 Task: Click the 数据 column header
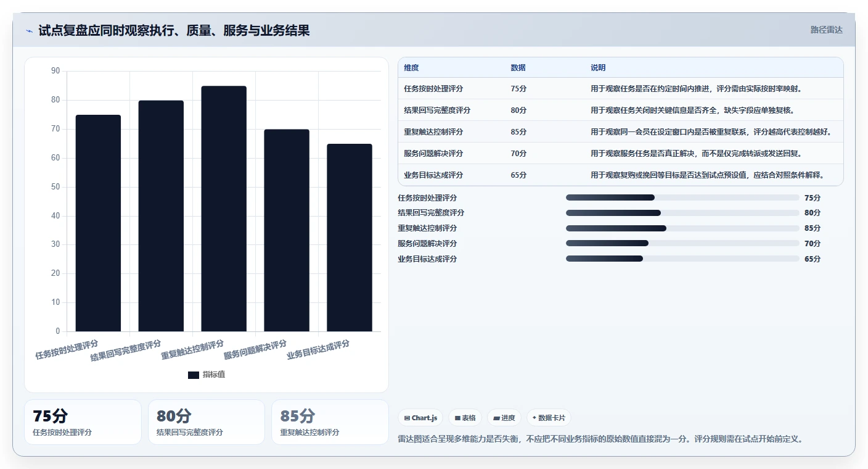click(x=518, y=68)
